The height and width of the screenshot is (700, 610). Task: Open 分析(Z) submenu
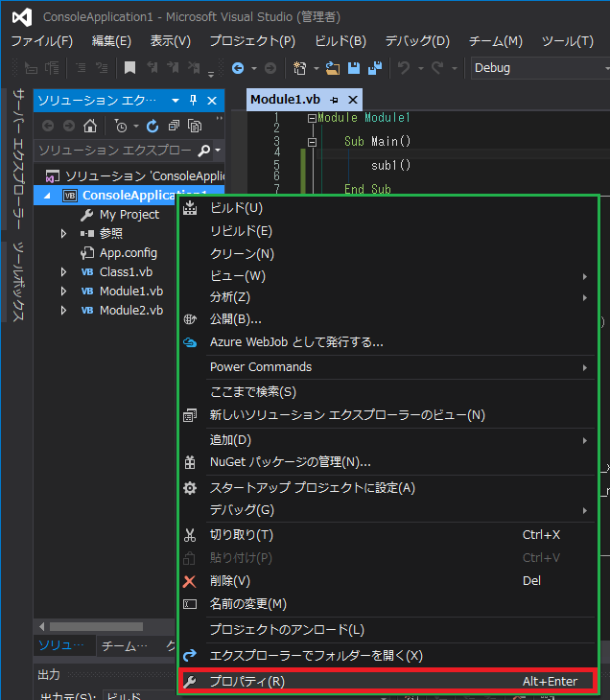(x=388, y=297)
